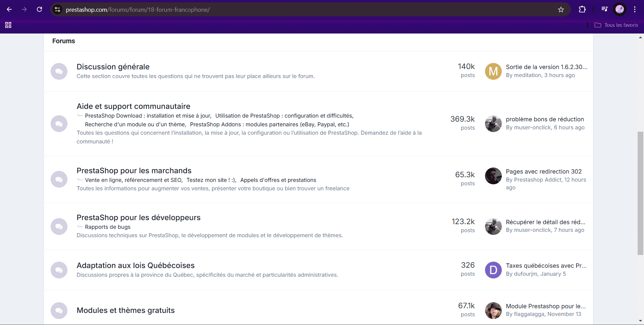Screen dimensions: 644x325
Task: Open Adaptation aux lois Québécoises forum
Action: [136, 265]
